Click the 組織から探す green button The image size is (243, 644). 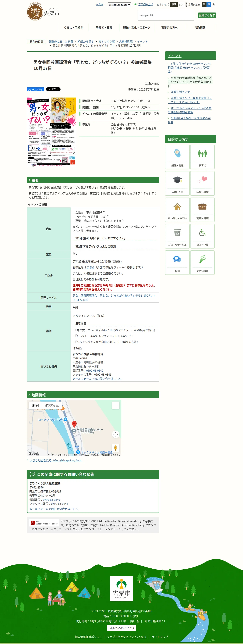tap(207, 15)
